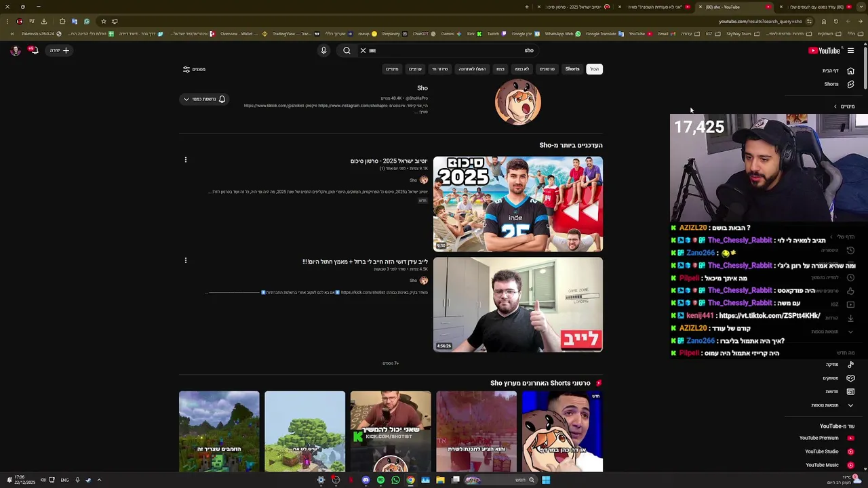Open a new browser tab
This screenshot has height=488, width=868.
(x=526, y=7)
